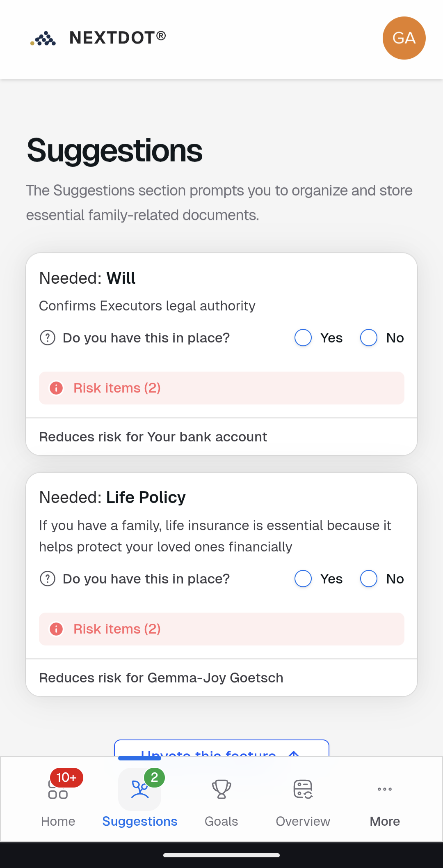Open the Goals trophy icon
Viewport: 443px width, 868px height.
coord(221,789)
